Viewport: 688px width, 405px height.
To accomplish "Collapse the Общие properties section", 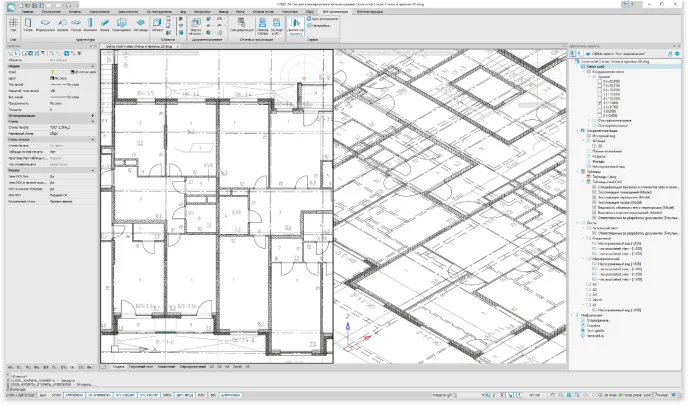I will click(93, 67).
